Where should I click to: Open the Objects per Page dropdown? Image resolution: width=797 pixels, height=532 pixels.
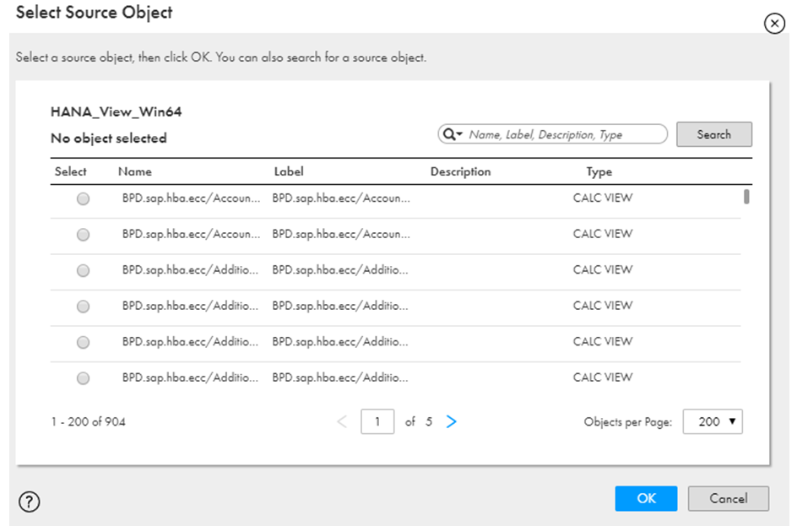point(713,421)
